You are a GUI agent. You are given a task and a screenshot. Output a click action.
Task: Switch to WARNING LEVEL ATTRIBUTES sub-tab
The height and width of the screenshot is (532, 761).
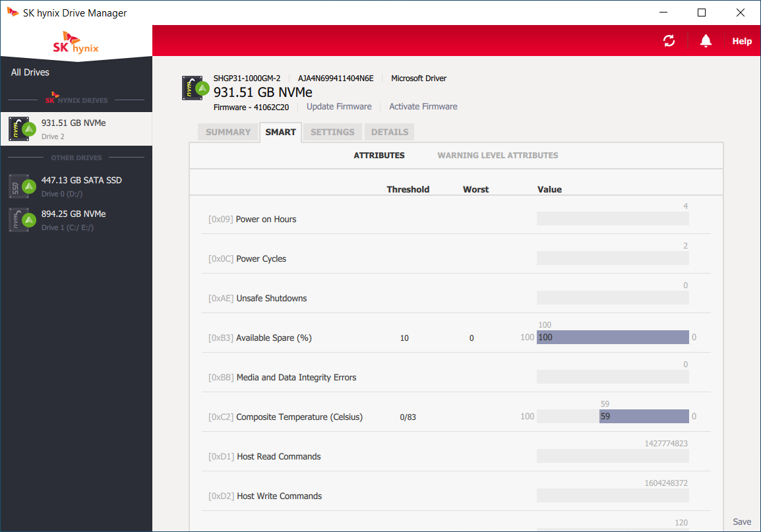click(498, 155)
